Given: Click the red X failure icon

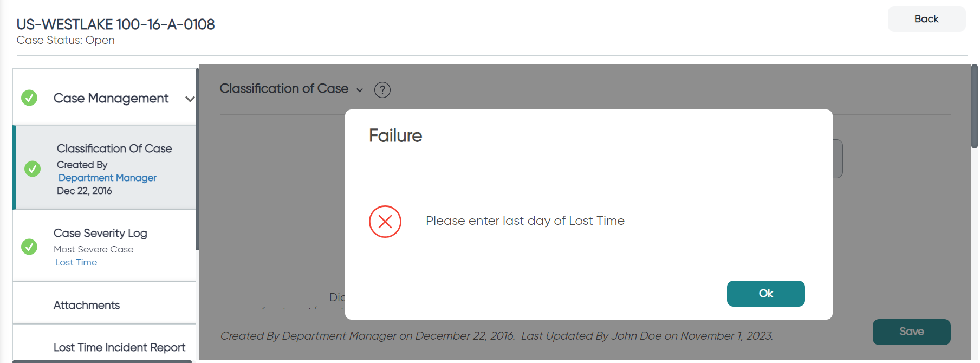Looking at the screenshot, I should click(x=385, y=222).
